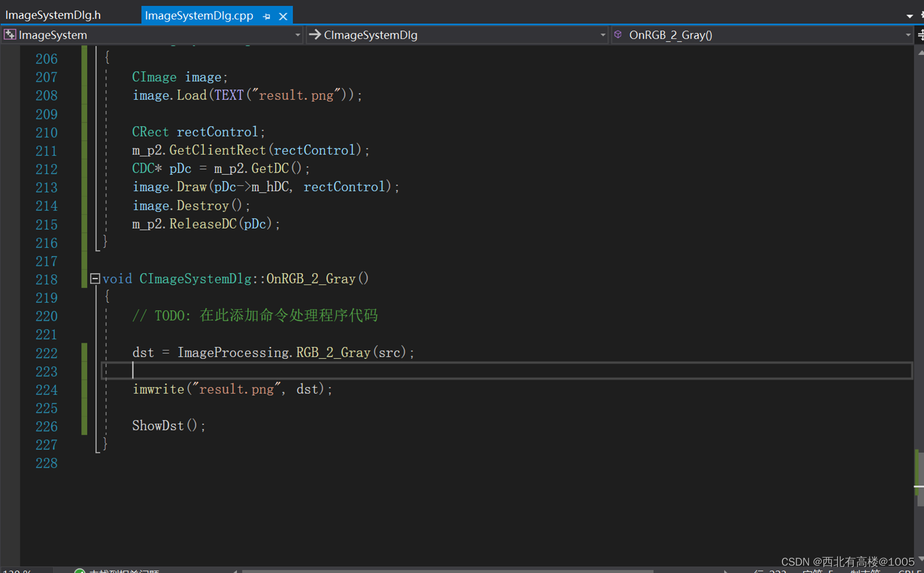Screen dimensions: 924x573
Task: Click the ImageSystem project icon
Action: [10, 35]
